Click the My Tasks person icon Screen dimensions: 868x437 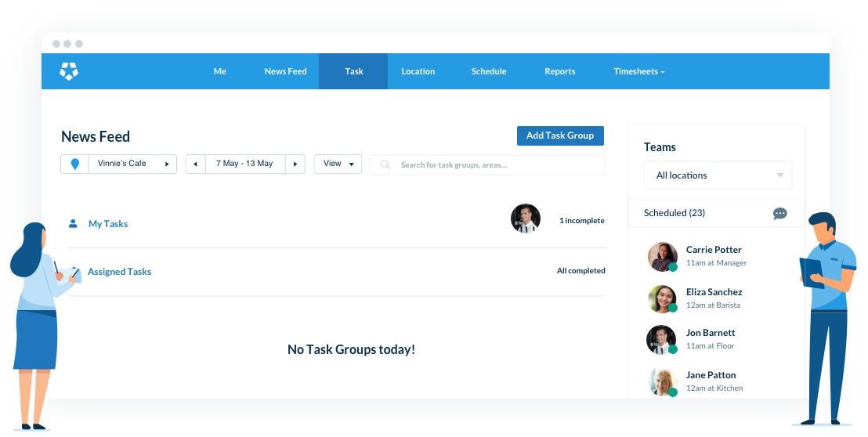click(x=73, y=224)
